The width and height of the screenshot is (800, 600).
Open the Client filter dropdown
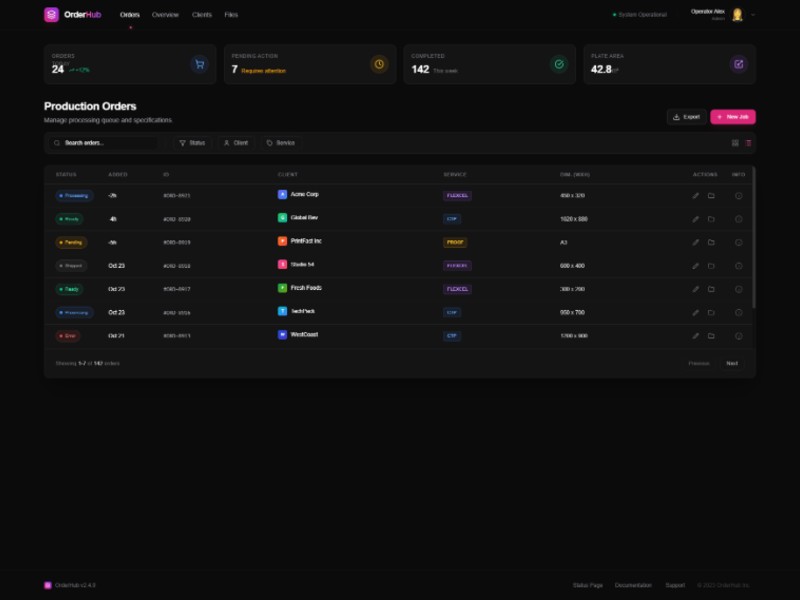click(x=236, y=143)
